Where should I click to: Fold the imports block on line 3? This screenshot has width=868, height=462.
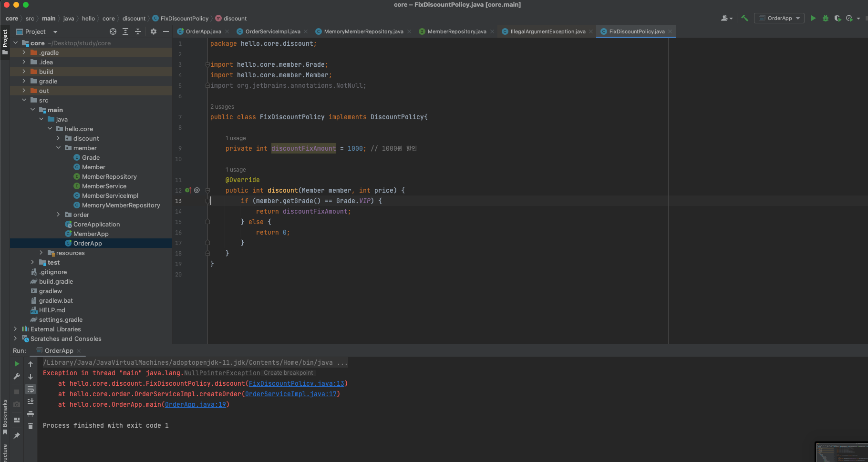(x=207, y=64)
